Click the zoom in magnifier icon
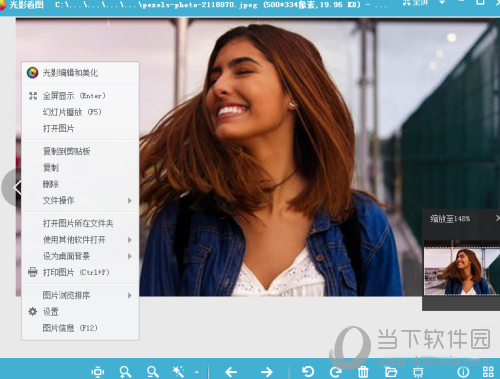500x379 pixels. coord(125,372)
